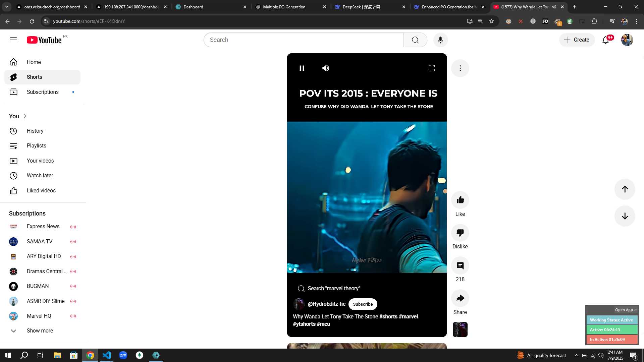Click the YouTube search field
Image resolution: width=644 pixels, height=362 pixels.
pyautogui.click(x=304, y=40)
